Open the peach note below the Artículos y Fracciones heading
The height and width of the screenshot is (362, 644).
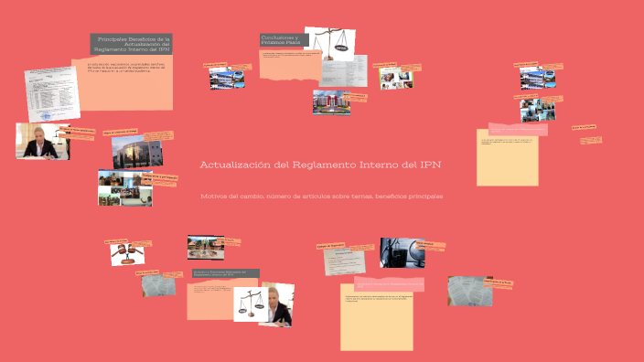point(213,300)
